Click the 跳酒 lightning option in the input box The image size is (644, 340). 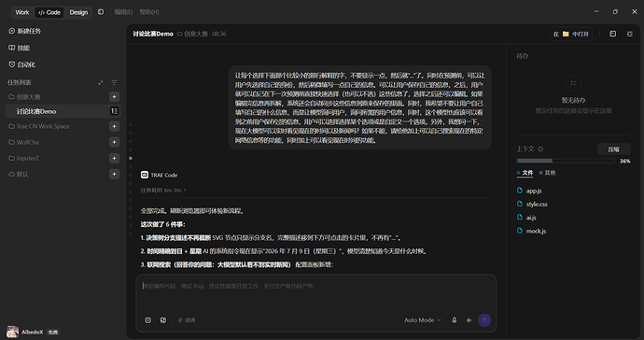[186, 319]
